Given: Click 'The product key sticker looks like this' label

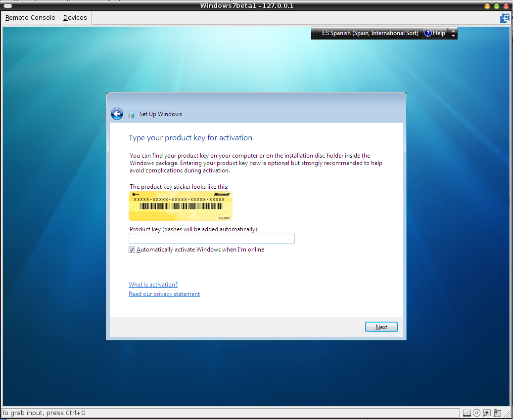Looking at the screenshot, I should coord(179,187).
